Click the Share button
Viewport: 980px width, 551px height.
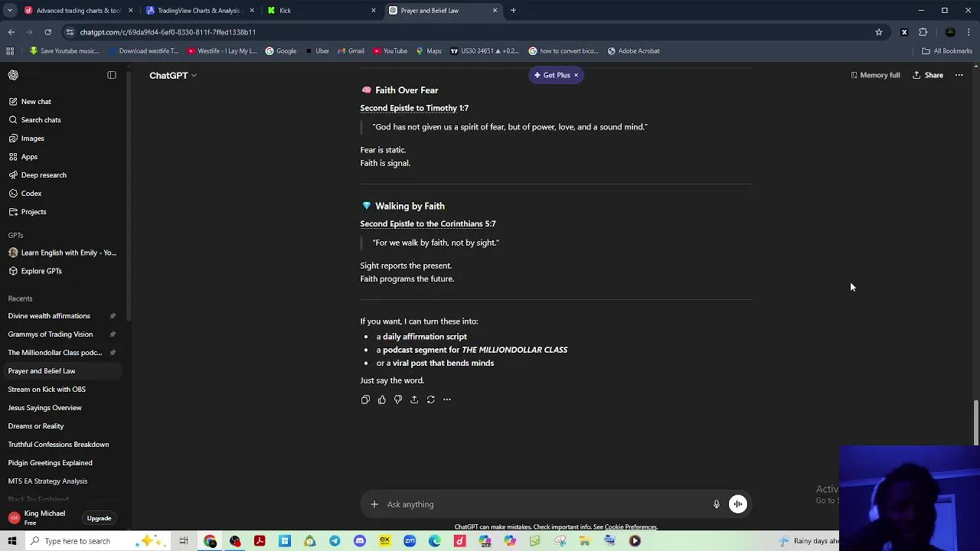(927, 75)
